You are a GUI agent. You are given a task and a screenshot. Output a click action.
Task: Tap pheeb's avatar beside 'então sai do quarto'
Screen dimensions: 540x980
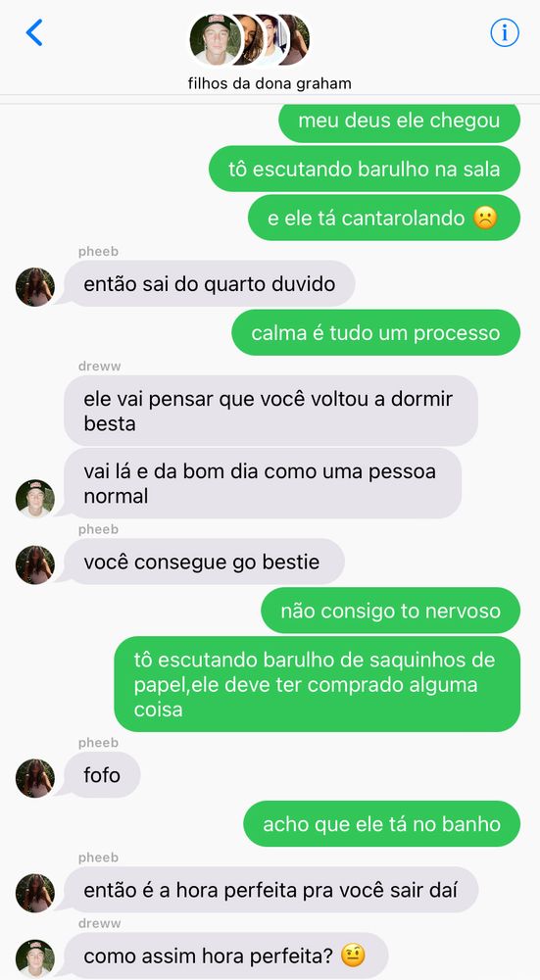35,287
